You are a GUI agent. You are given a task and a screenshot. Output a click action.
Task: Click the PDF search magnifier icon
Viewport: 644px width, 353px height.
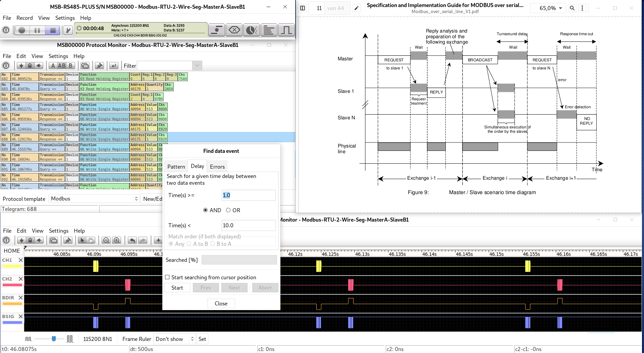click(x=572, y=8)
